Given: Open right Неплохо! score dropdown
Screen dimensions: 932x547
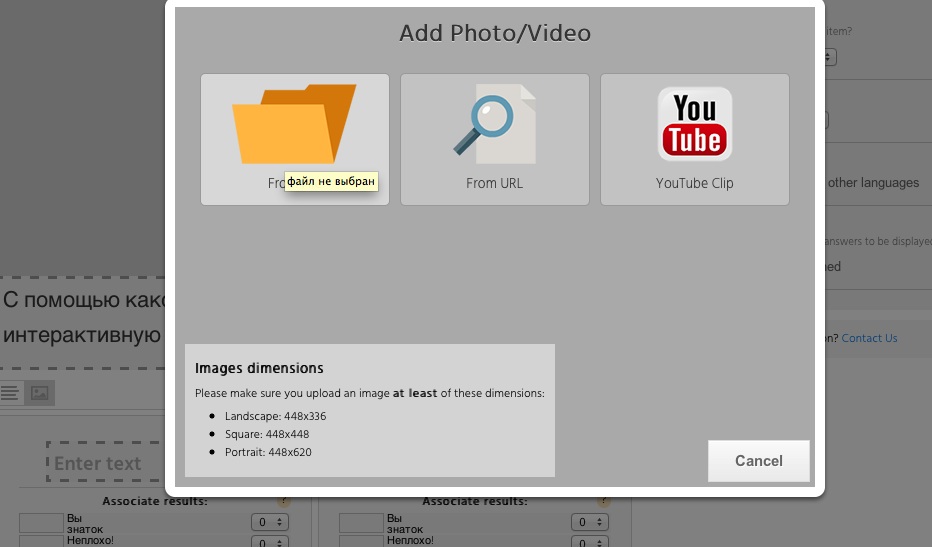Looking at the screenshot, I should coord(590,541).
